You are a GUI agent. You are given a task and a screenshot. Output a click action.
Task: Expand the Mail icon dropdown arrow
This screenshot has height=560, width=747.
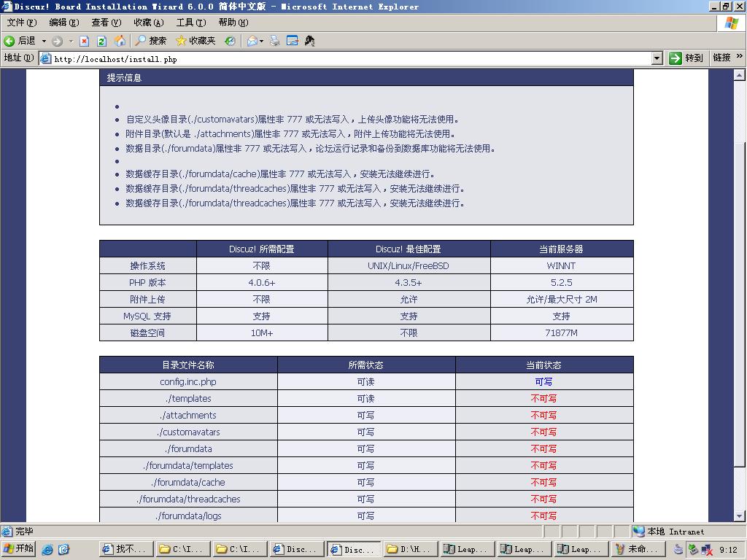click(262, 42)
